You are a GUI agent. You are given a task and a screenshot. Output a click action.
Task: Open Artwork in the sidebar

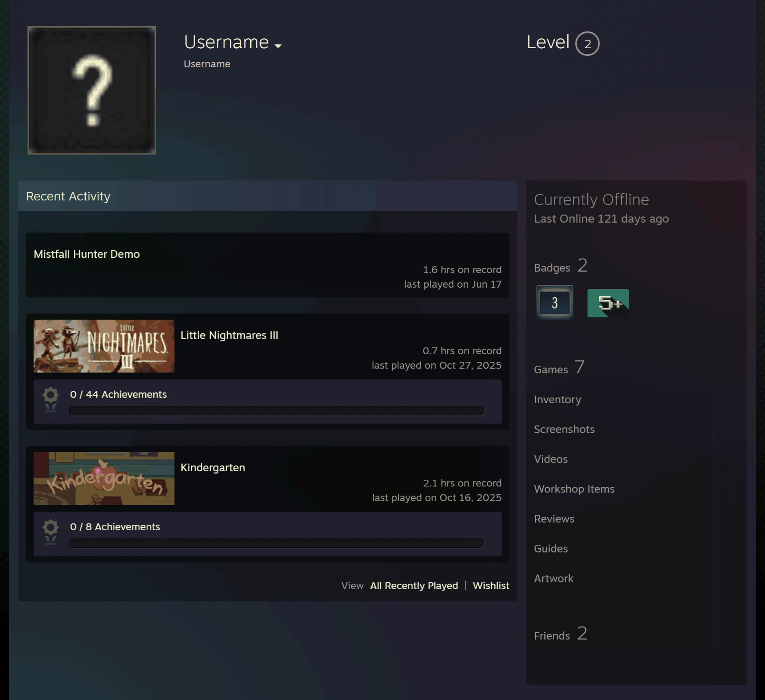[x=553, y=579]
